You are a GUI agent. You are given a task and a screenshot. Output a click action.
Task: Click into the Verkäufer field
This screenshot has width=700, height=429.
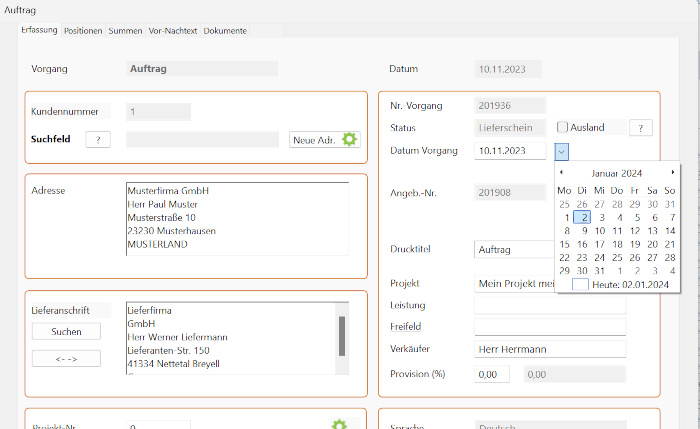(x=549, y=348)
